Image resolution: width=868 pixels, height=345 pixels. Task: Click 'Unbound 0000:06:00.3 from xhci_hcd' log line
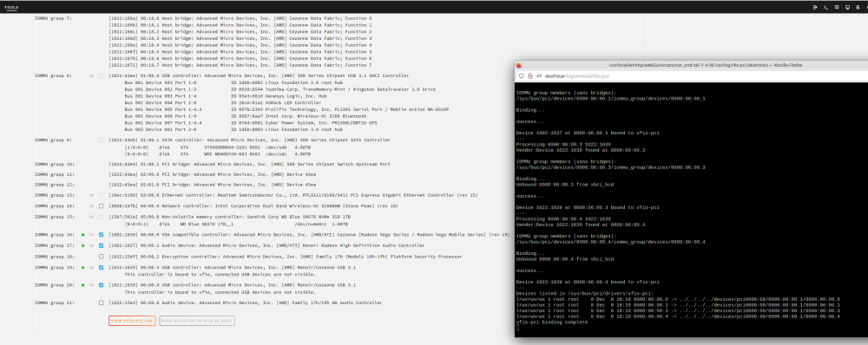pos(565,184)
